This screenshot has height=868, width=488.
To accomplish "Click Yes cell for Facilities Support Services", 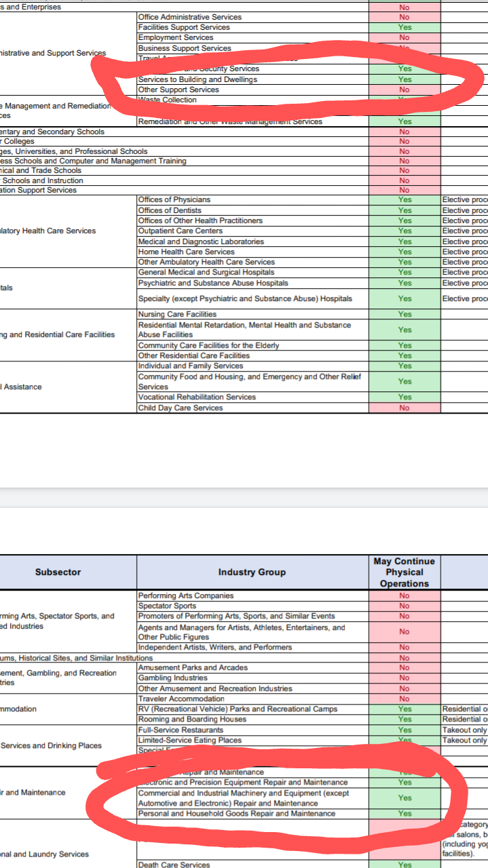I will tap(405, 27).
